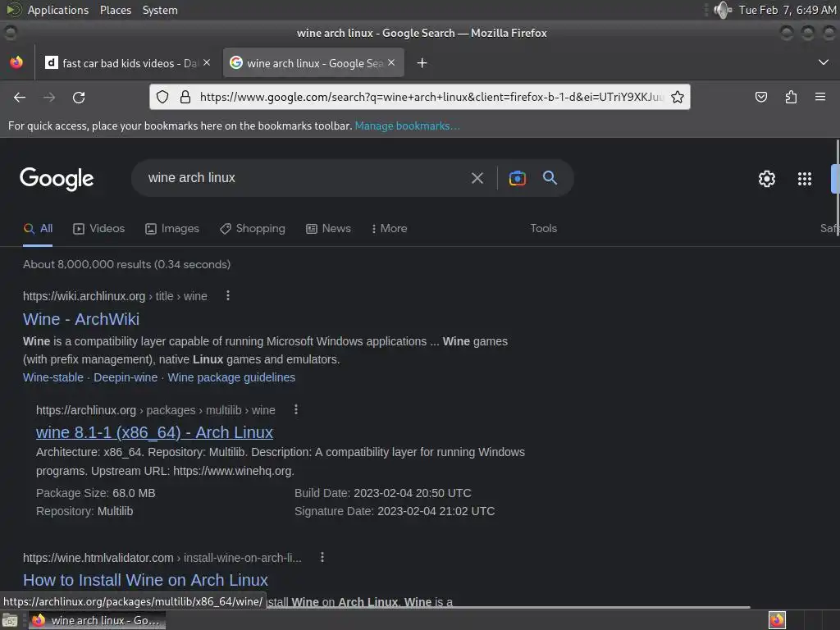Viewport: 840px width, 630px height.
Task: Close the fast car bad kids tab
Action: (207, 62)
